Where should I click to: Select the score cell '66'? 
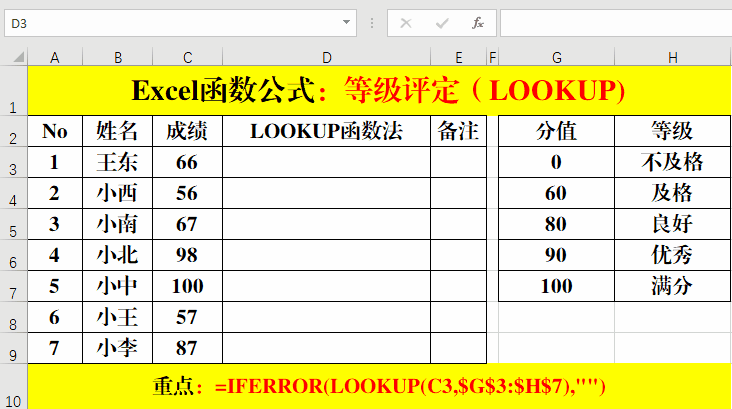tap(188, 162)
